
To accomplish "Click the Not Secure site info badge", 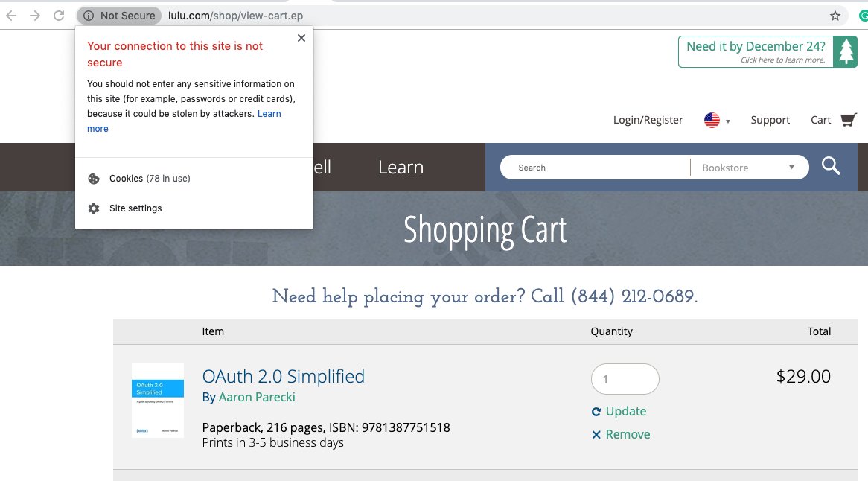I will tap(119, 16).
